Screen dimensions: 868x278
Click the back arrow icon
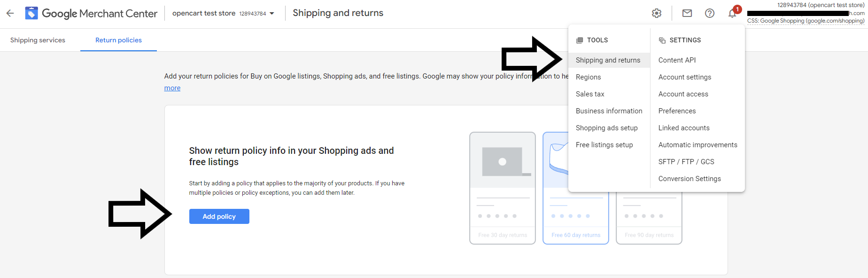[x=10, y=13]
